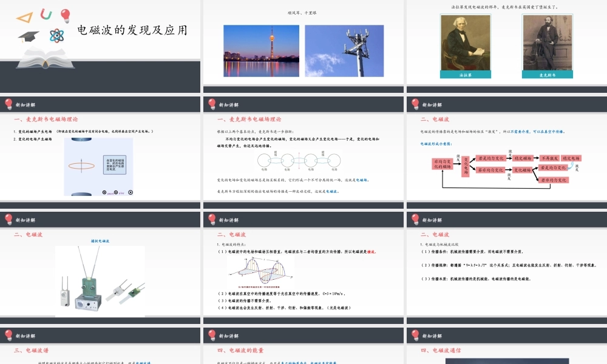607x364 pixels.
Task: Click the vertical 变化电场 flowchart box
Action: coord(466,166)
